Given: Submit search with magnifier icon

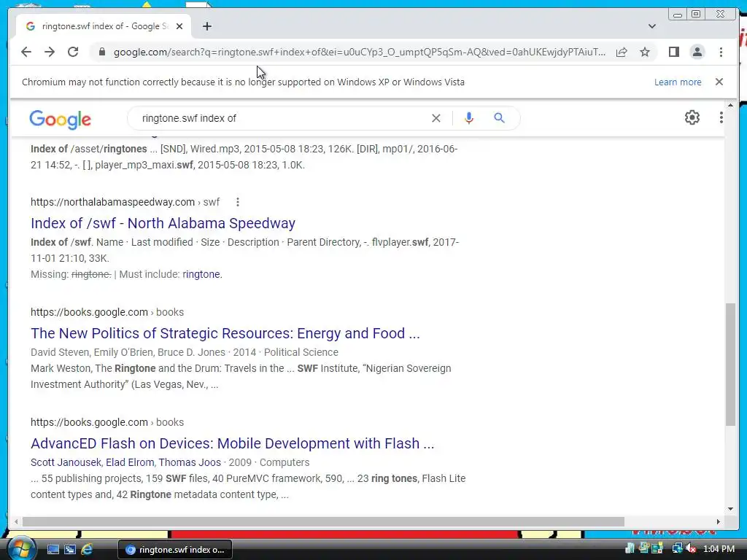Looking at the screenshot, I should 499,118.
